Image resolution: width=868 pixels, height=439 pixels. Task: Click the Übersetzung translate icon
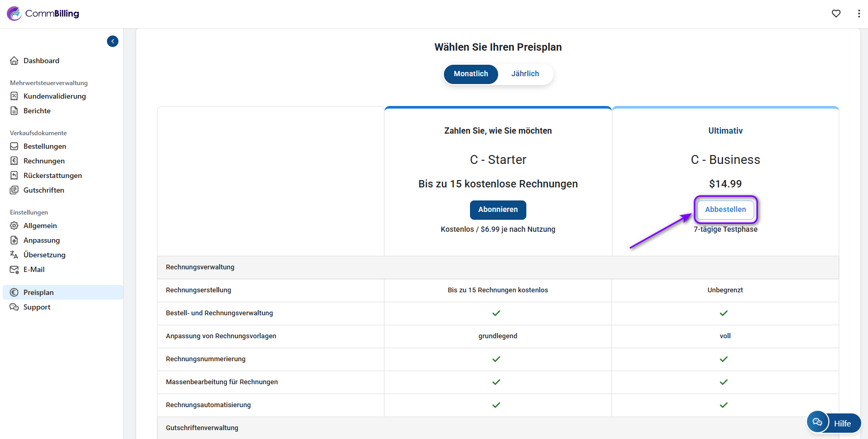point(14,255)
